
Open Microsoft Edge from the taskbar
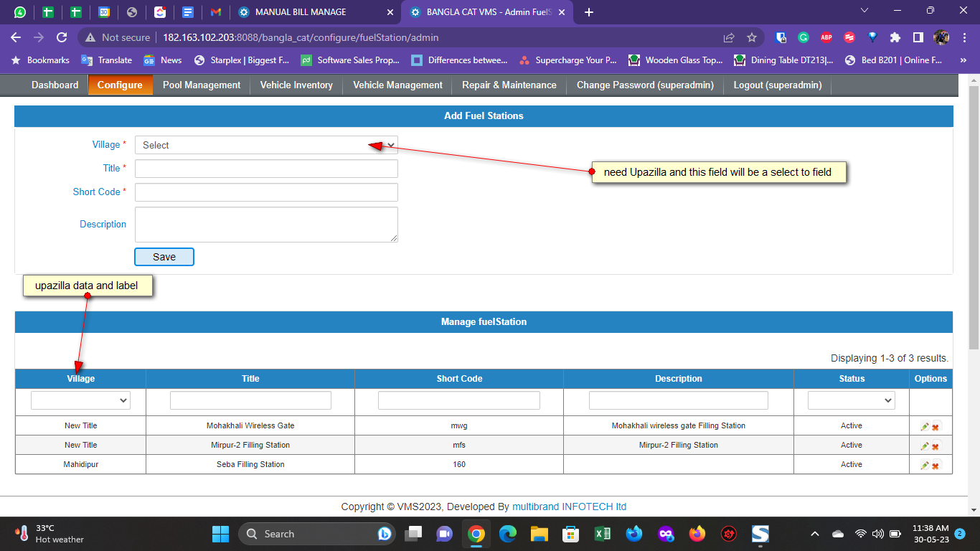click(507, 534)
